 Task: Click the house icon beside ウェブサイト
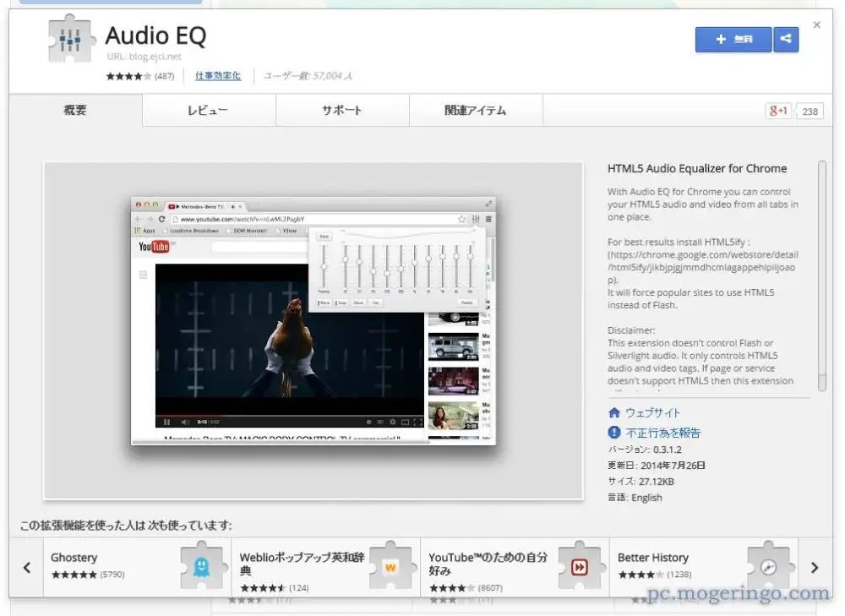pyautogui.click(x=615, y=412)
